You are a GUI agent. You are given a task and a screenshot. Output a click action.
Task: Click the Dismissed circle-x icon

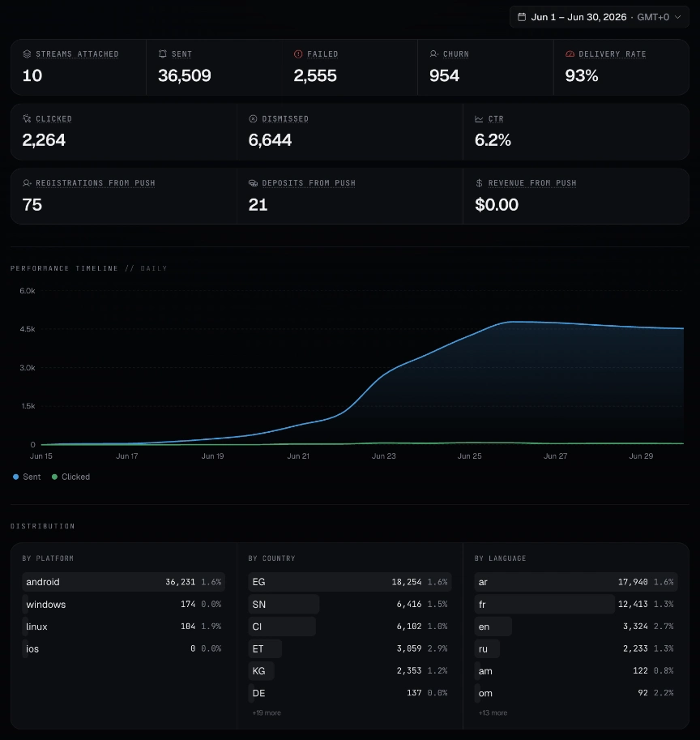[253, 118]
